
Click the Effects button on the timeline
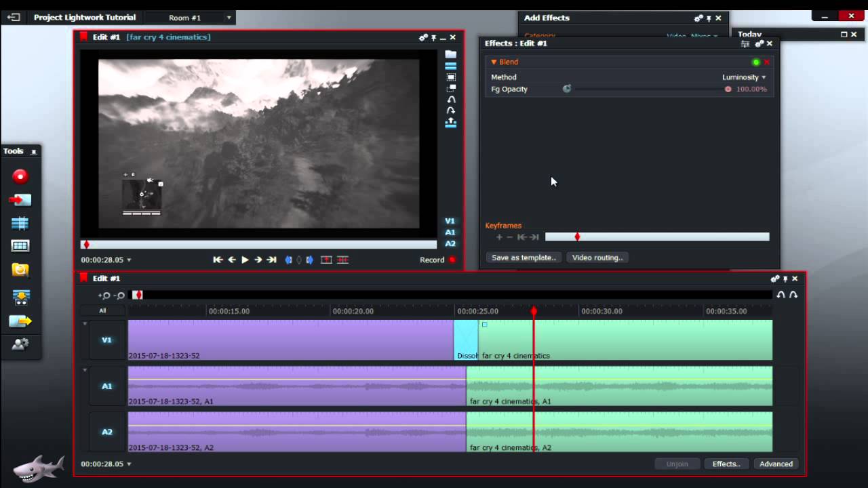tap(726, 464)
